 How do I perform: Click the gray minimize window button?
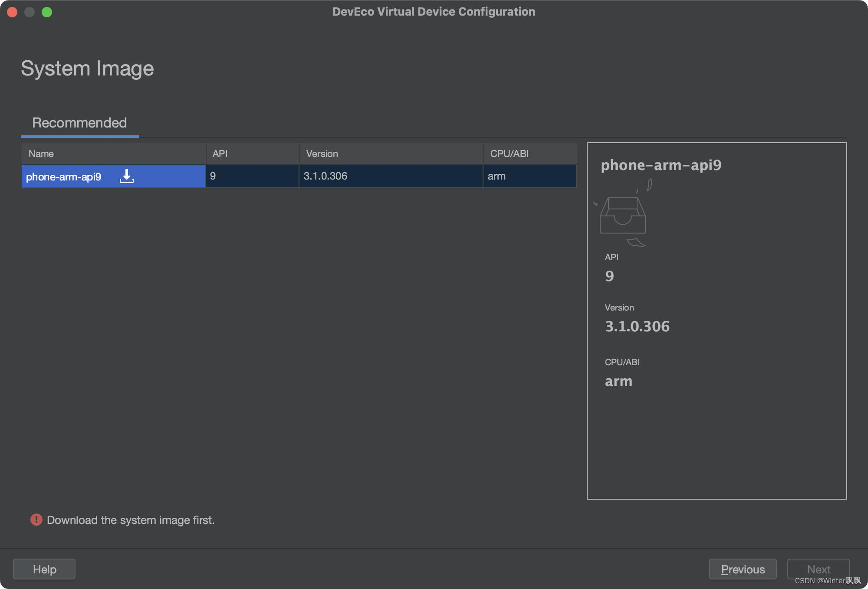(x=30, y=12)
